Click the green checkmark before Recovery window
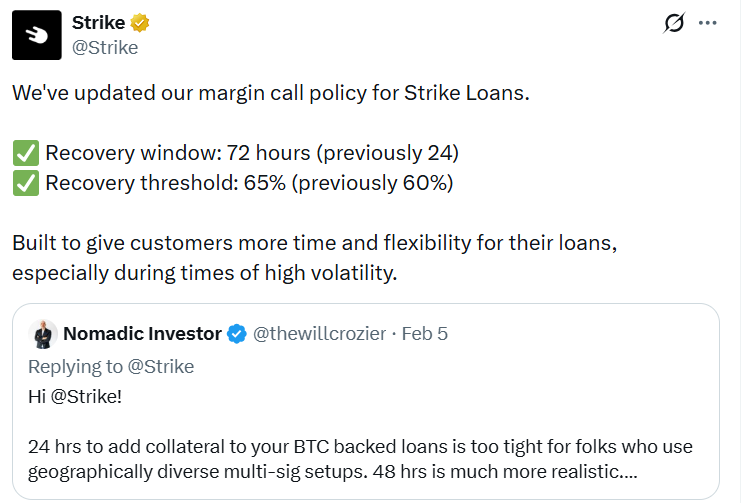The image size is (746, 503). [x=25, y=154]
